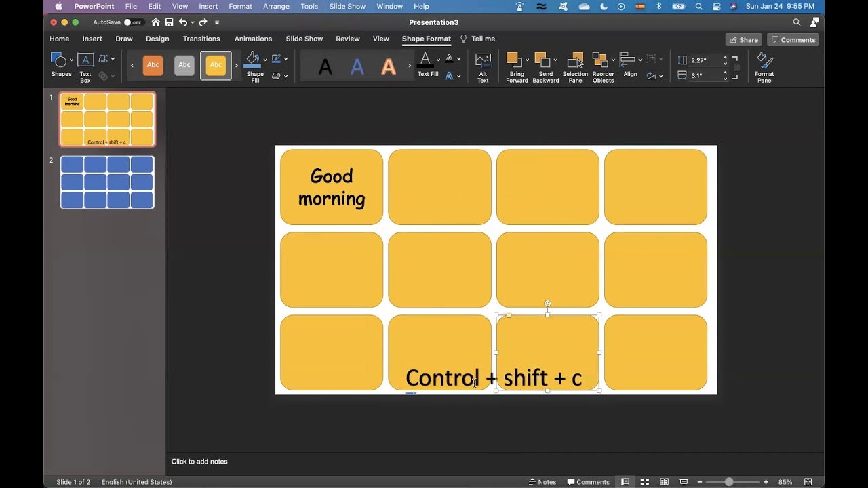Click the Share button
Image resolution: width=868 pixels, height=488 pixels.
pyautogui.click(x=744, y=40)
